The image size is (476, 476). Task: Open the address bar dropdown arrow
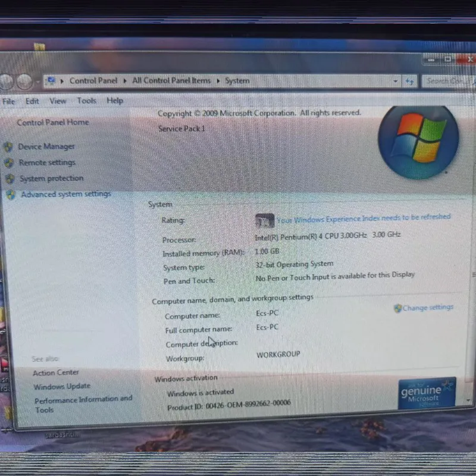coord(396,81)
